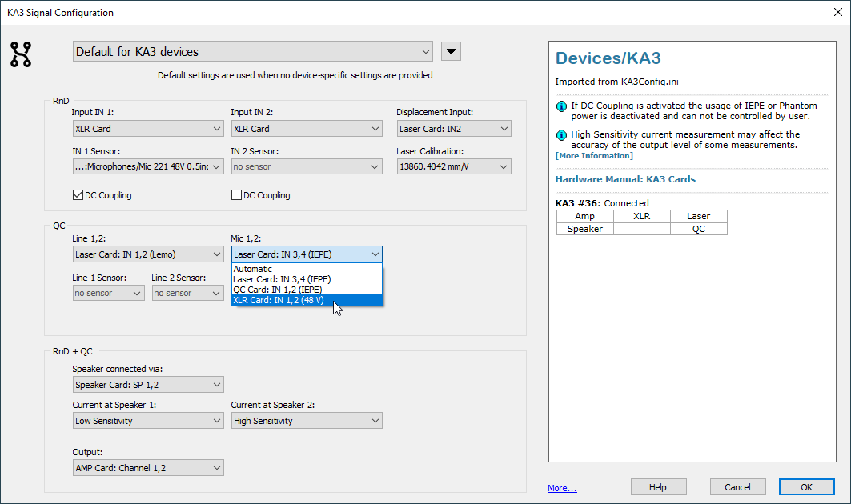This screenshot has width=851, height=504.
Task: Click the QC cell in the KA3 #36 card table
Action: click(x=699, y=229)
